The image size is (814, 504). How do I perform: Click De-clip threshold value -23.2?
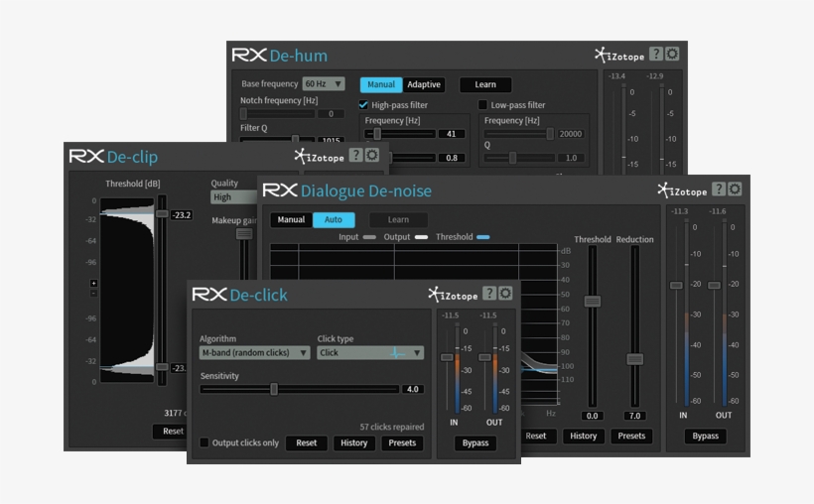tap(182, 215)
